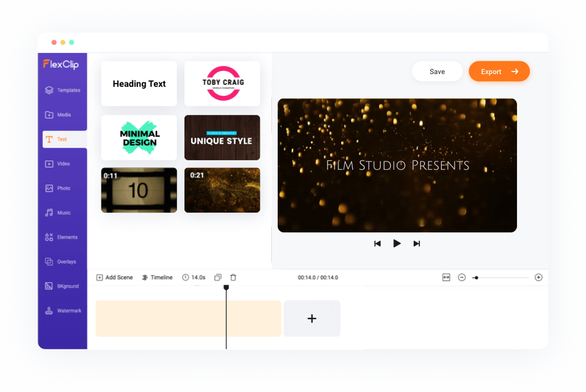
Task: Switch to the Watermark sidebar option
Action: (x=63, y=311)
